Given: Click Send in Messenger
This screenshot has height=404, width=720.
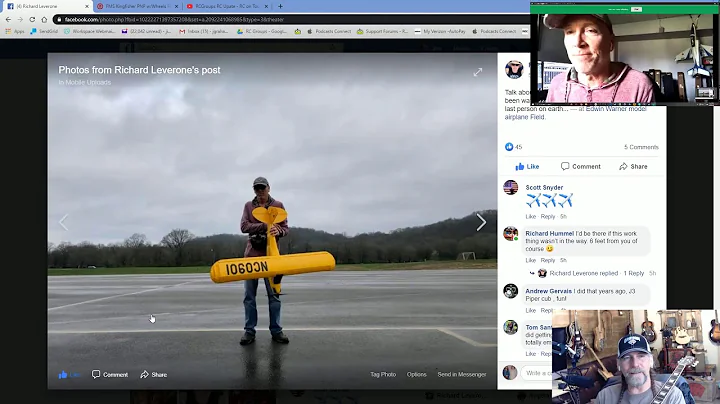Looking at the screenshot, I should (x=461, y=375).
